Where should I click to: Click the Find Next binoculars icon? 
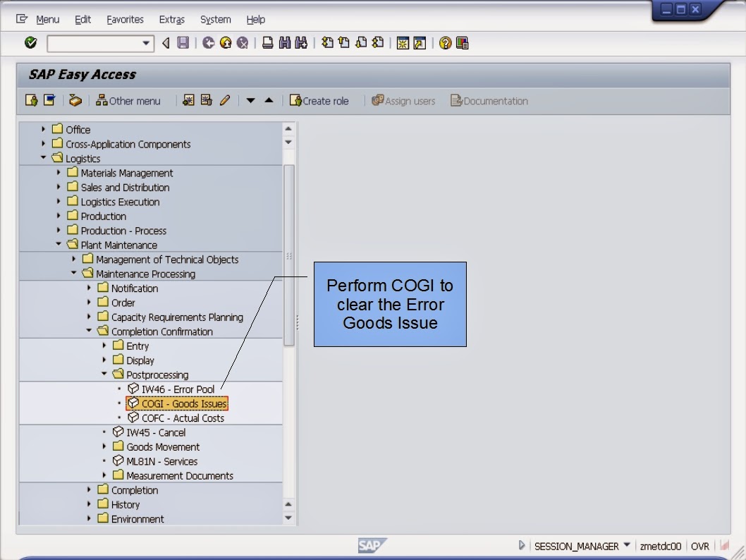(x=301, y=43)
